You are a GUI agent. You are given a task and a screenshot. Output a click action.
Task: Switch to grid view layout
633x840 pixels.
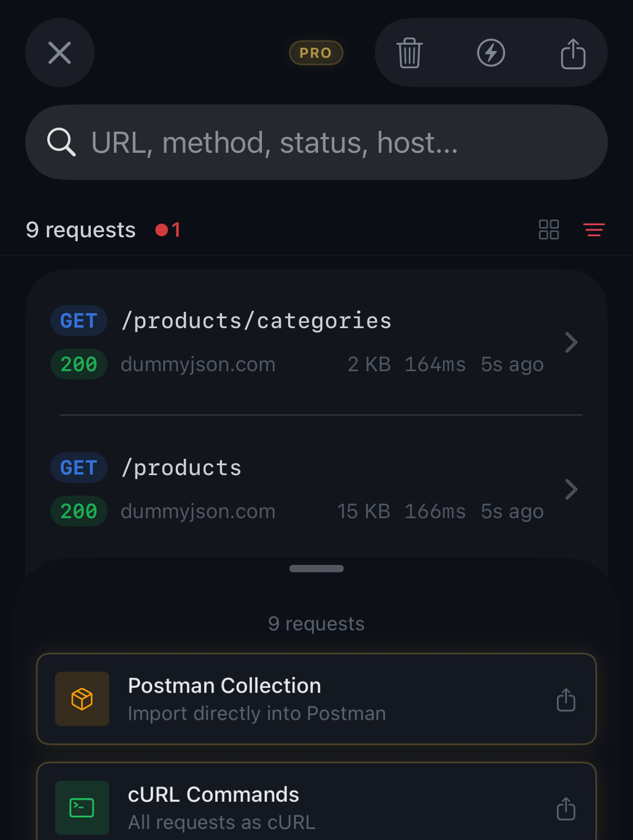point(548,229)
